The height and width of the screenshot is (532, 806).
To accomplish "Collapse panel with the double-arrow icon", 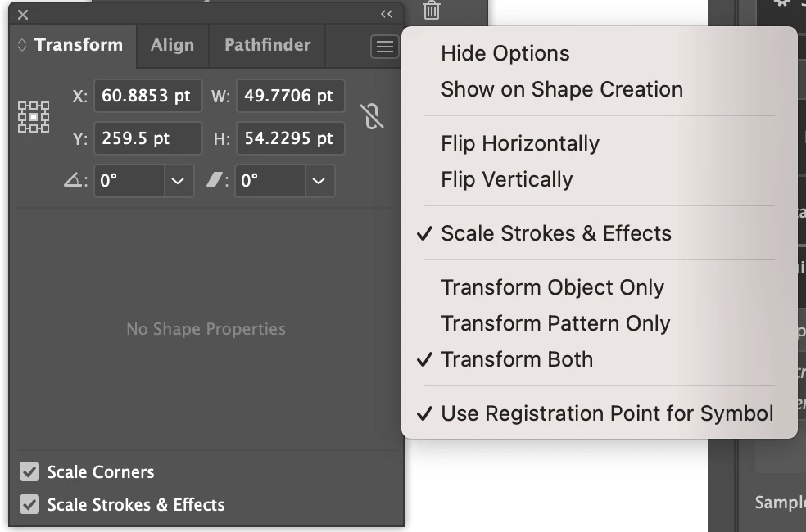I will (x=387, y=15).
